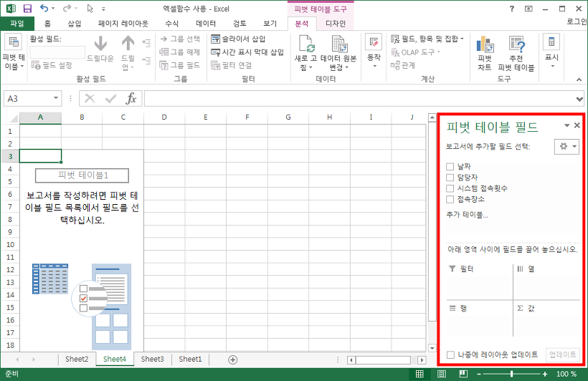The width and height of the screenshot is (588, 381).
Task: Undo the last action
Action: (44, 9)
